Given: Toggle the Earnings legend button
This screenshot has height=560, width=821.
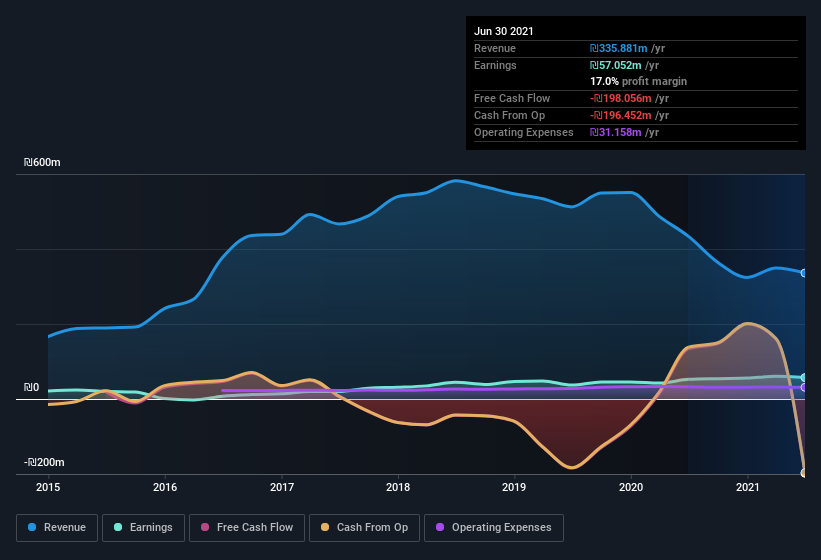Looking at the screenshot, I should pyautogui.click(x=143, y=528).
